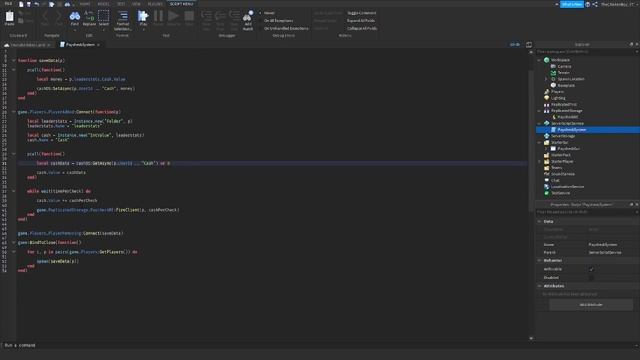640x360 pixels.
Task: Click the Workspace globe icon in Explorer
Action: tap(547, 60)
